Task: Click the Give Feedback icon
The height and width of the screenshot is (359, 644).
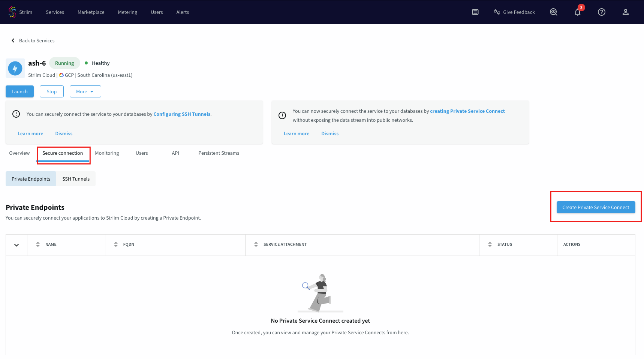Action: [x=497, y=12]
